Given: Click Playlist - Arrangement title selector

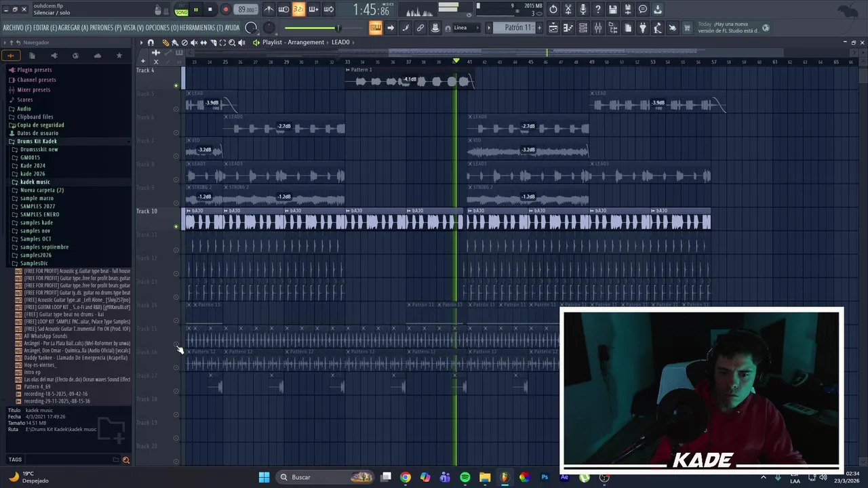Looking at the screenshot, I should [x=293, y=42].
